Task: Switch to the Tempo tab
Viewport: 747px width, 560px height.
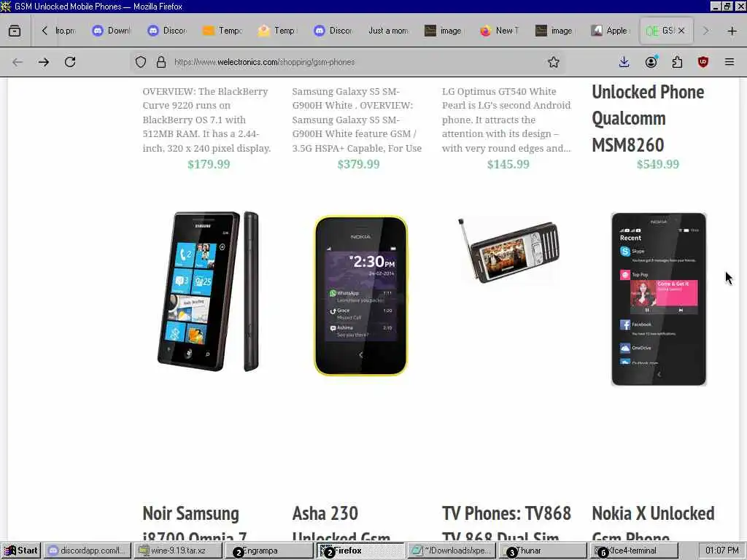Action: point(222,31)
